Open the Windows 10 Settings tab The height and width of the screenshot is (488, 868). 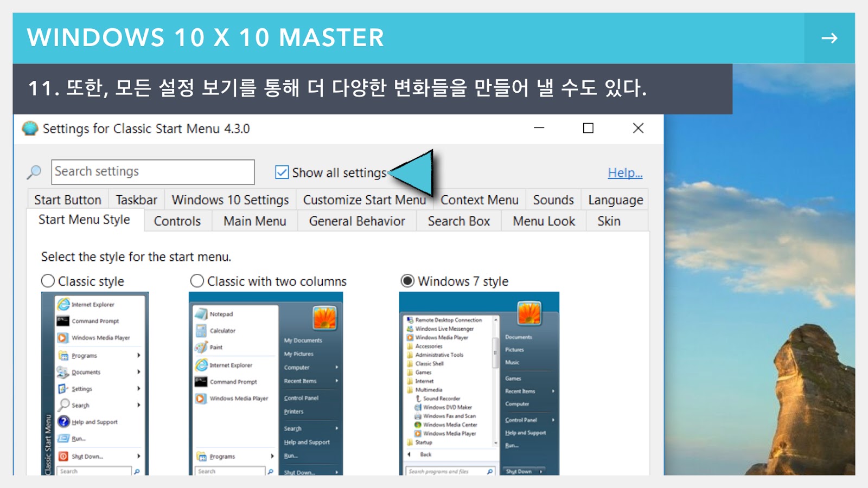click(x=231, y=200)
